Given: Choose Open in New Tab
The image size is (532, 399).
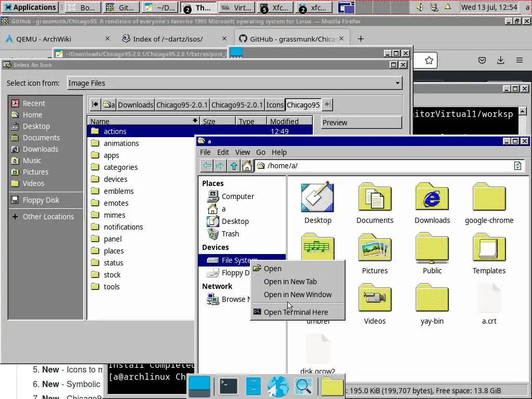Looking at the screenshot, I should tap(298, 282).
